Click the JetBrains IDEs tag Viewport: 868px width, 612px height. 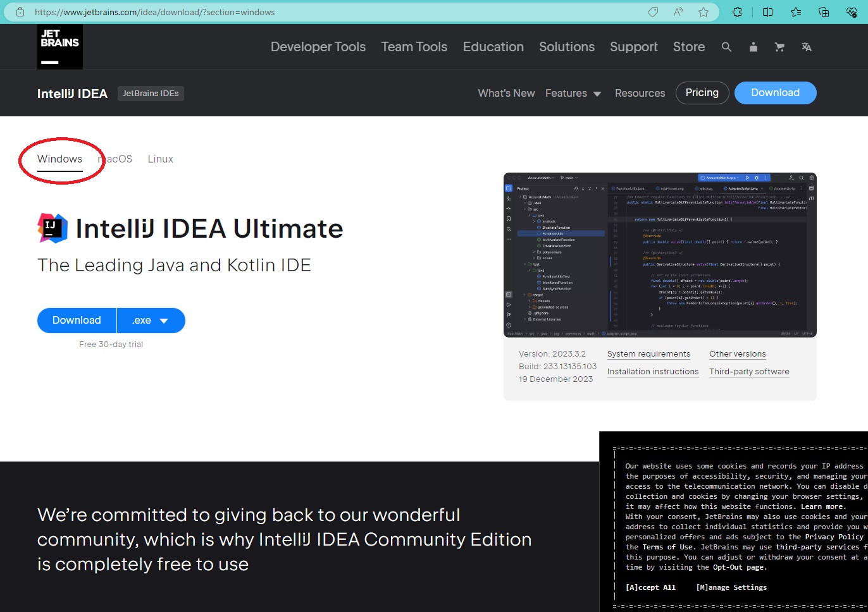tap(151, 94)
